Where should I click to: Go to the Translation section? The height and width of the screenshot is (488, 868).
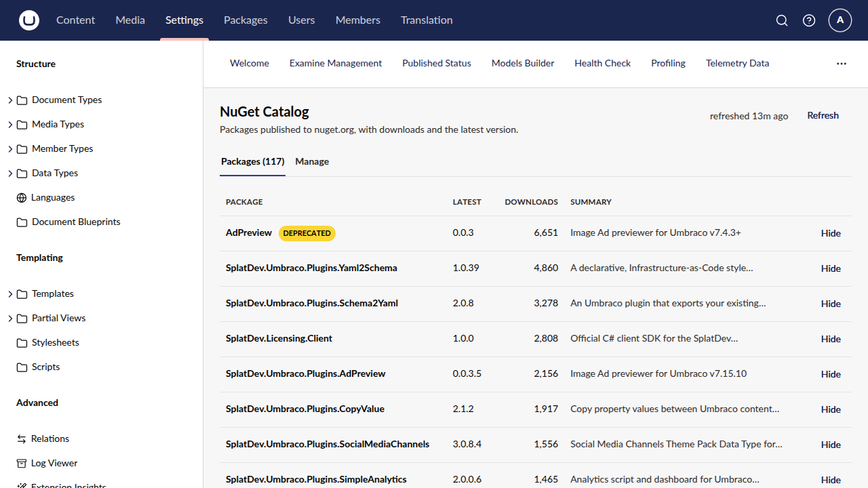click(427, 20)
